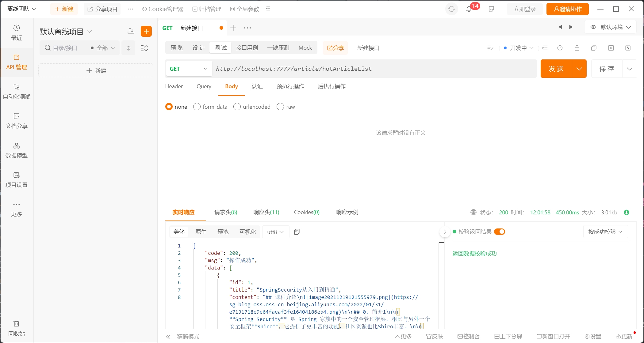The width and height of the screenshot is (644, 343).
Task: Copy response content with copy icon
Action: [297, 232]
